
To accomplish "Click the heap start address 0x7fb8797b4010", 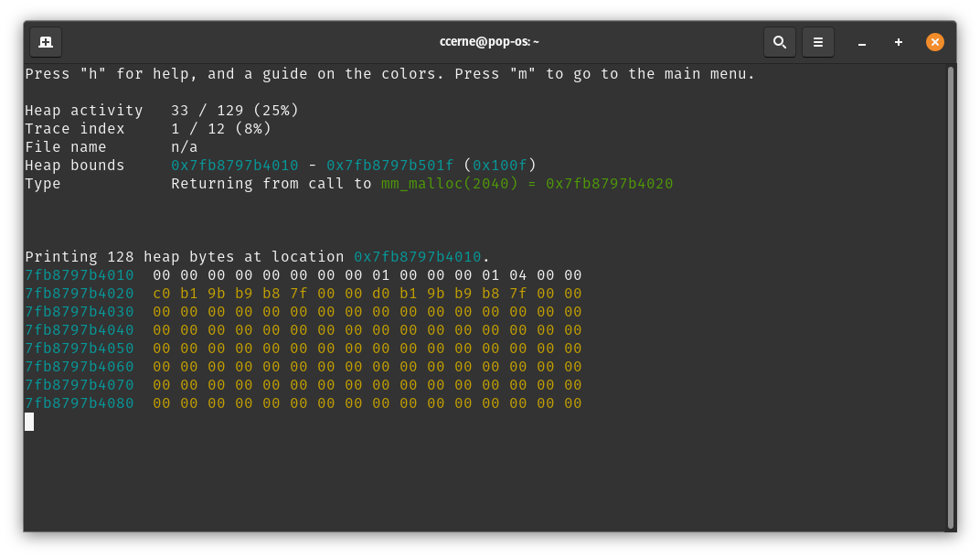I will [235, 166].
